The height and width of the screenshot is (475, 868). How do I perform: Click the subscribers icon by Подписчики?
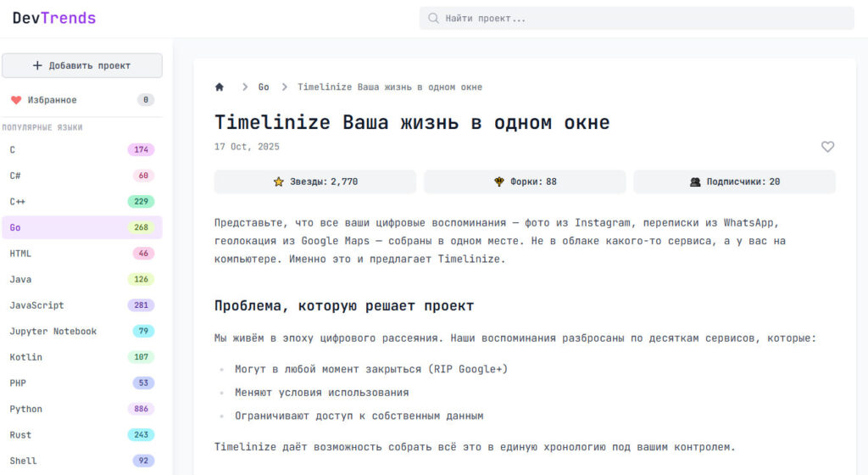pyautogui.click(x=695, y=182)
